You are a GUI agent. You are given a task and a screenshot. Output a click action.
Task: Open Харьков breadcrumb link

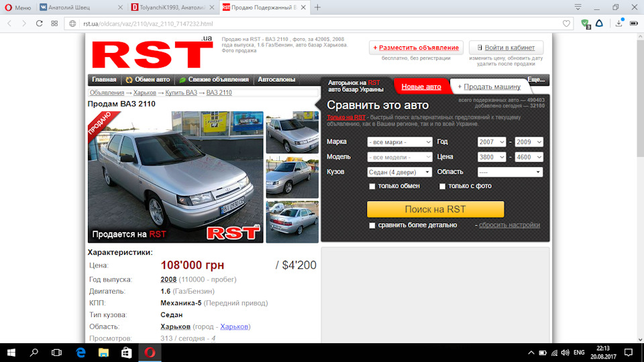pyautogui.click(x=145, y=93)
